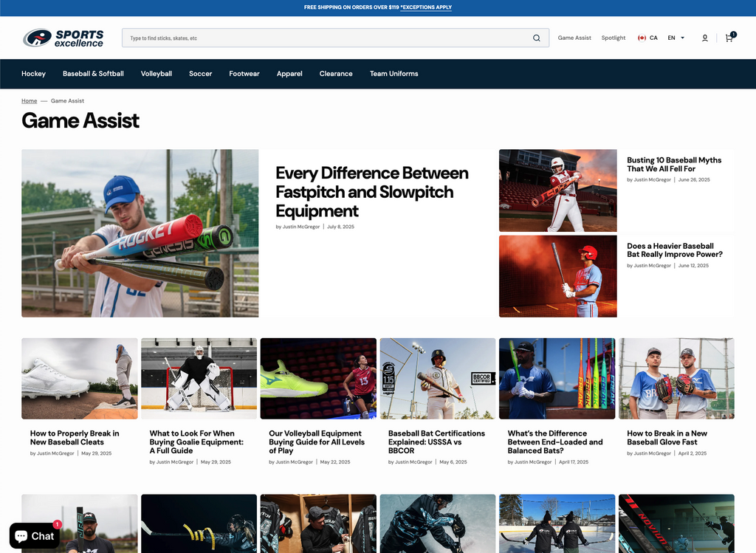Click the Sports Excellence logo
The width and height of the screenshot is (756, 553).
click(63, 38)
